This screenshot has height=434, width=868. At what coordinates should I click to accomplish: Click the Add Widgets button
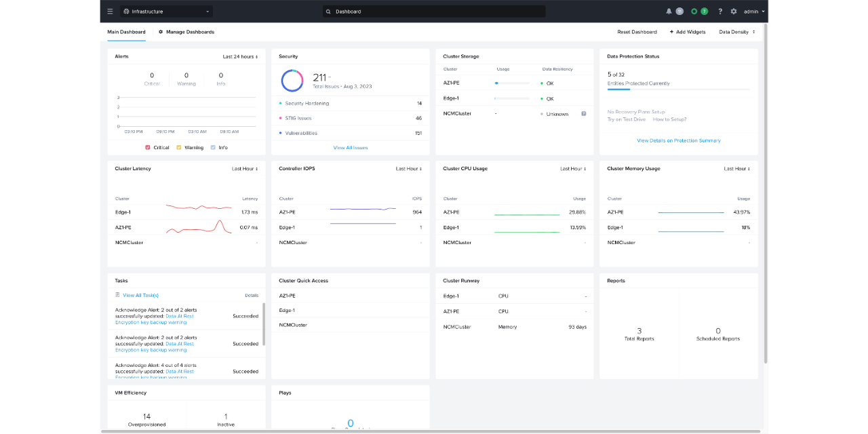click(x=688, y=32)
